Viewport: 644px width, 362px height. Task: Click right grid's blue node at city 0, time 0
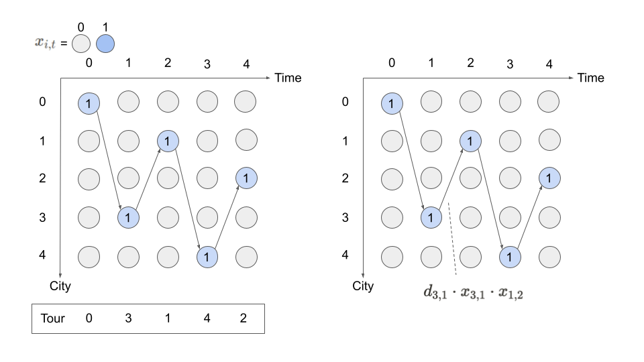(392, 103)
